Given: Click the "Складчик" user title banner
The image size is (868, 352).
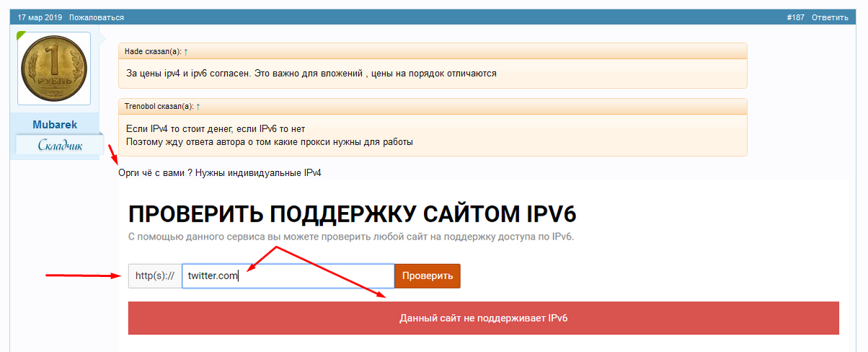Looking at the screenshot, I should (x=60, y=146).
